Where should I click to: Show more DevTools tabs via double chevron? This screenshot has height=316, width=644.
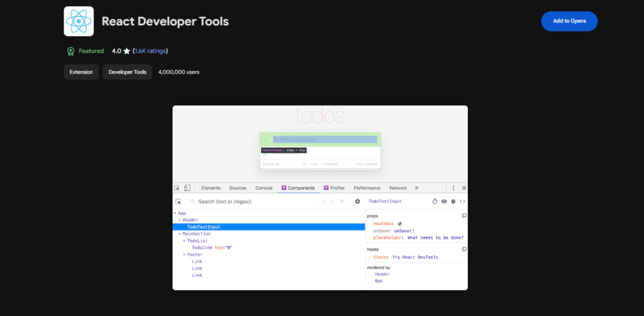point(416,188)
